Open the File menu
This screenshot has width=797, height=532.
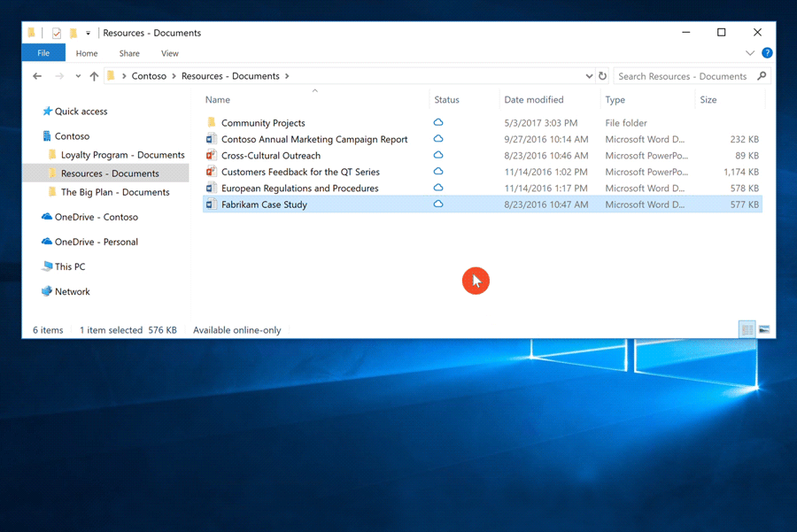[43, 53]
